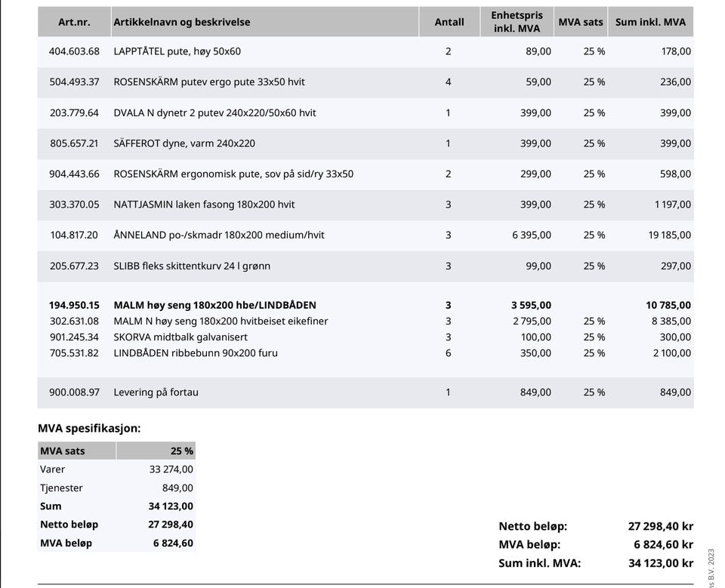Select SÄFFEROT dyne, varm 240x220 text
Viewport: 725px width, 588px height.
pyautogui.click(x=184, y=143)
